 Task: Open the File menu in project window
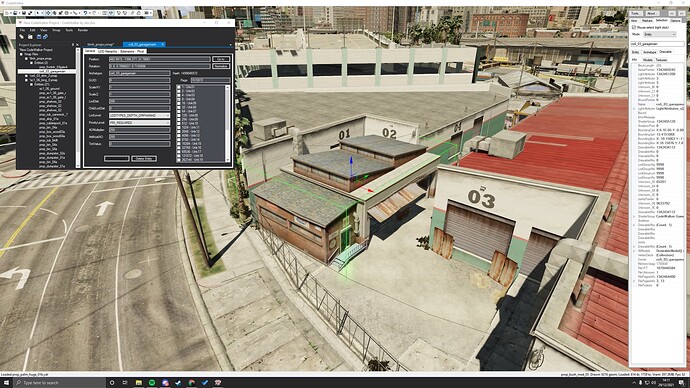22,30
